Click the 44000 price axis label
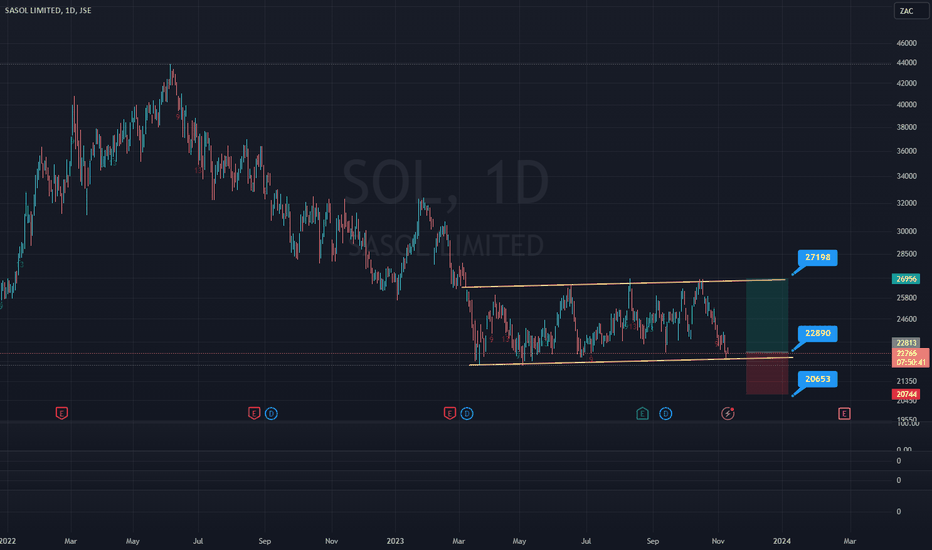The image size is (932, 550). click(906, 63)
